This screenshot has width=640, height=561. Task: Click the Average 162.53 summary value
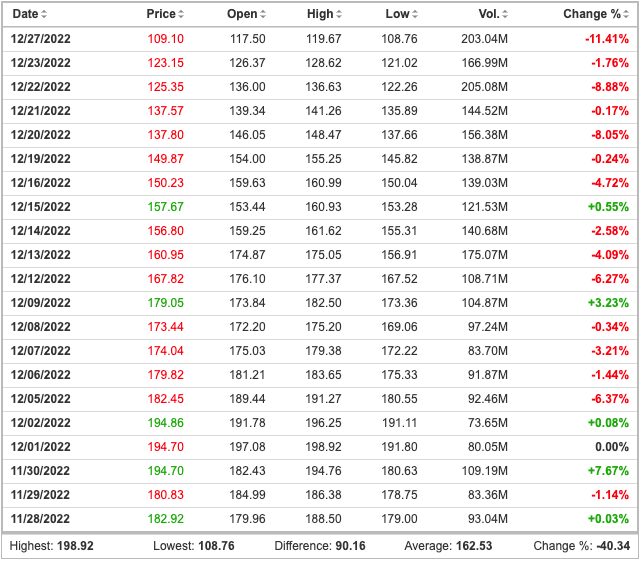[x=474, y=546]
